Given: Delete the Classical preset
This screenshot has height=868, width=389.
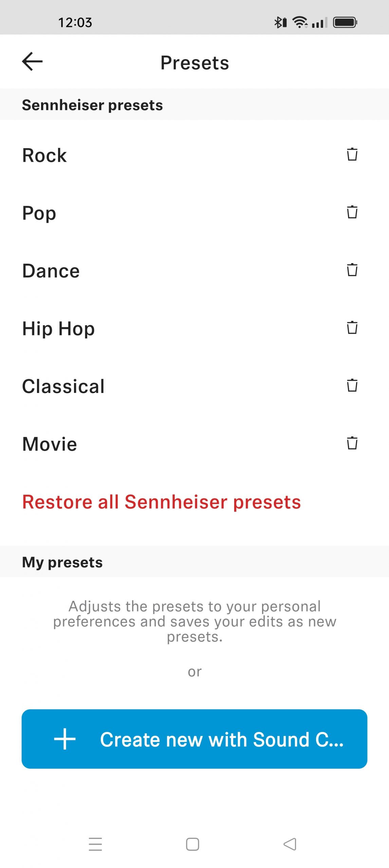Looking at the screenshot, I should 352,385.
